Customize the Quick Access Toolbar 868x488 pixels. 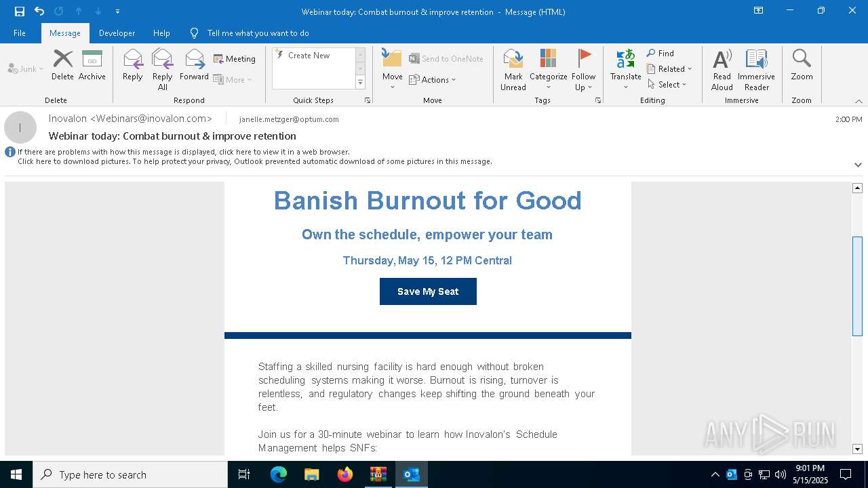pyautogui.click(x=117, y=12)
